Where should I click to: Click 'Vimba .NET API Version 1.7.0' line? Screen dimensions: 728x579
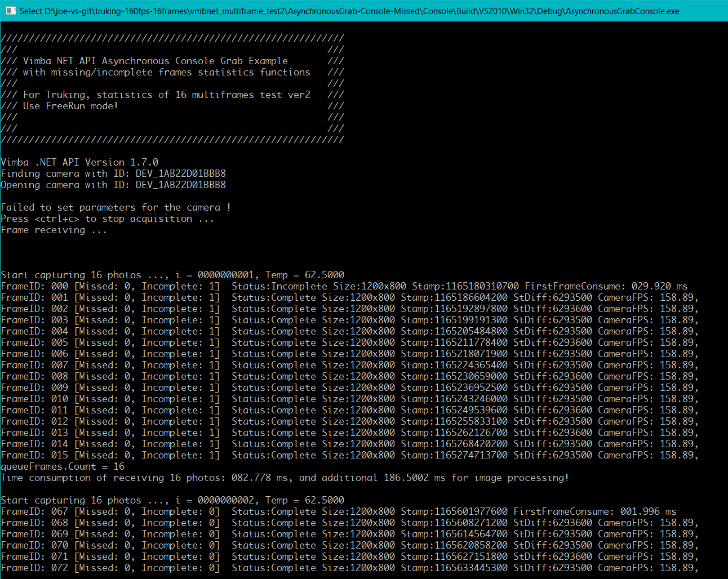[x=79, y=162]
